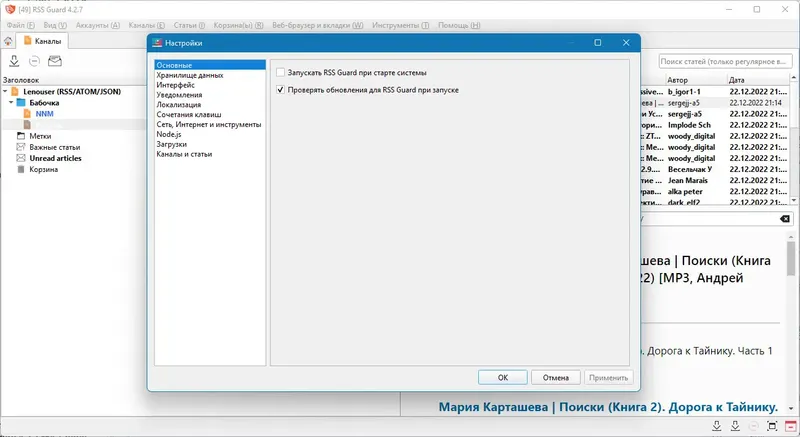
Task: Click article preview scrollbar down arrow
Action: point(791,409)
